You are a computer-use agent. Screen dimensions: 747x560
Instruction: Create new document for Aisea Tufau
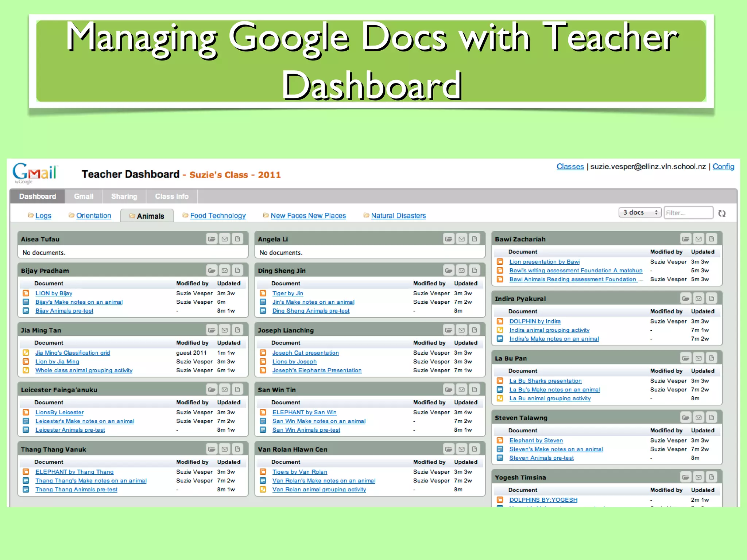237,239
